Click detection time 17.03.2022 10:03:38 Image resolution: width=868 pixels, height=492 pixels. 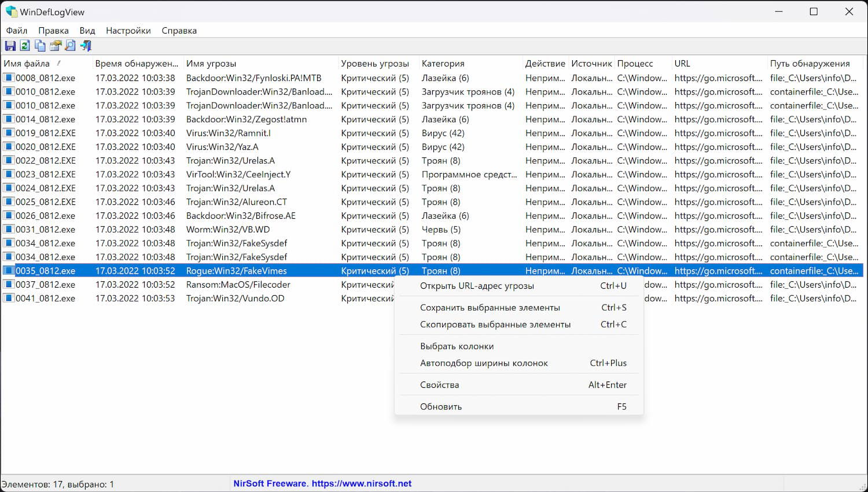click(x=135, y=78)
